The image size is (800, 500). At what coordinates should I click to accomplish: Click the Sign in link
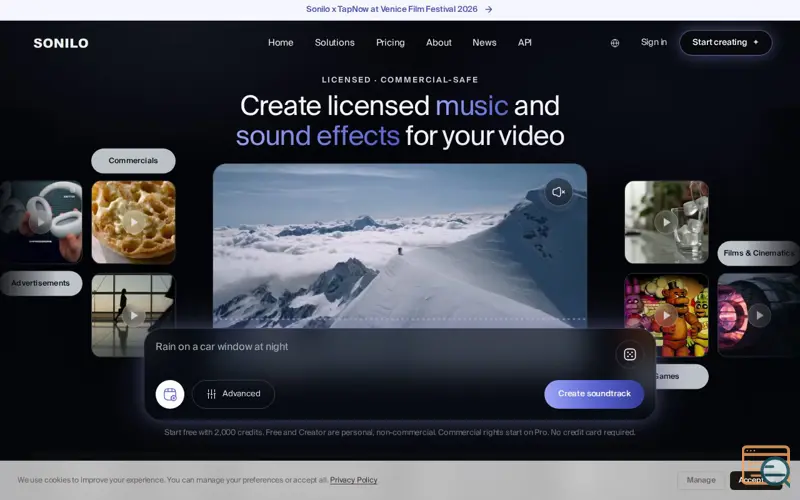tap(654, 42)
